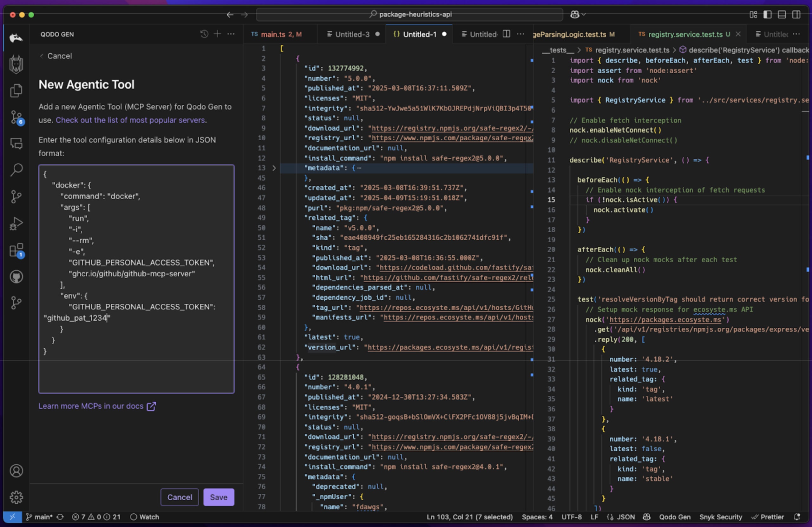Customize layout icon in title bar

(x=753, y=14)
